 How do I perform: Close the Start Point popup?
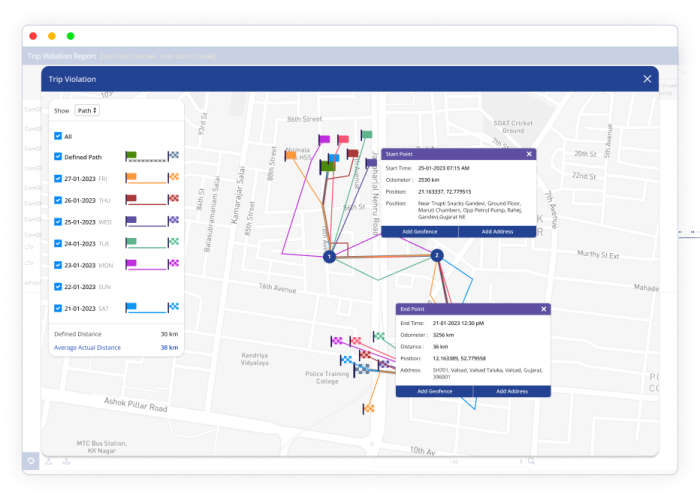(x=529, y=154)
